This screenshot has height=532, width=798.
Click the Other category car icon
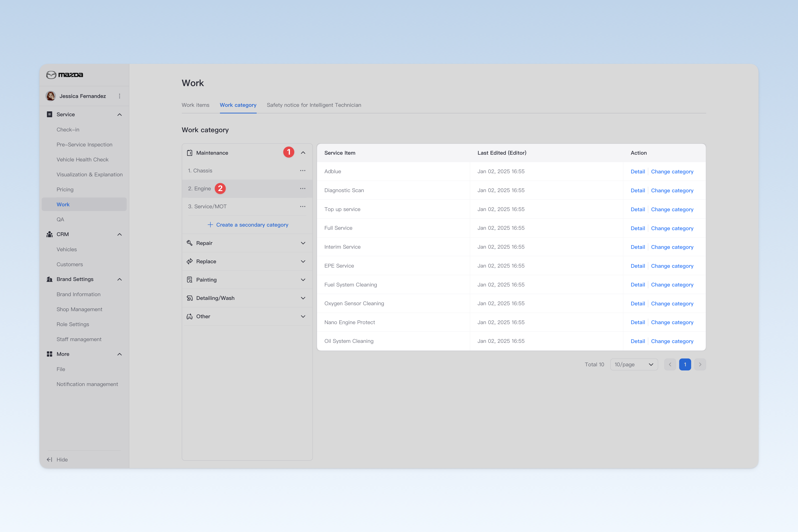pyautogui.click(x=189, y=316)
